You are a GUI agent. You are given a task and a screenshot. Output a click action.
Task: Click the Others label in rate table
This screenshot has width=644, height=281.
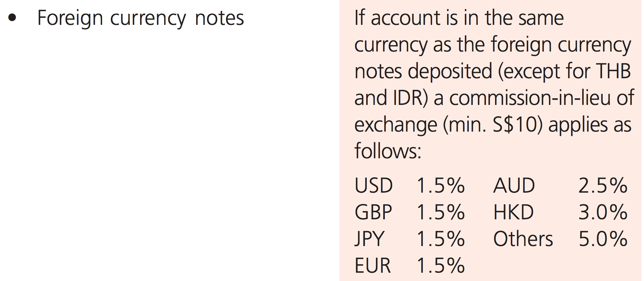click(523, 239)
